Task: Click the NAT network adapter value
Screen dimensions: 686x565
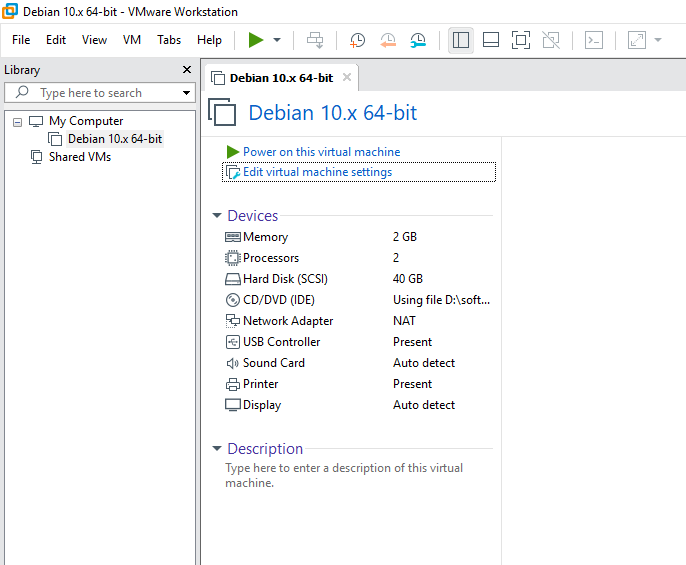Action: (404, 321)
